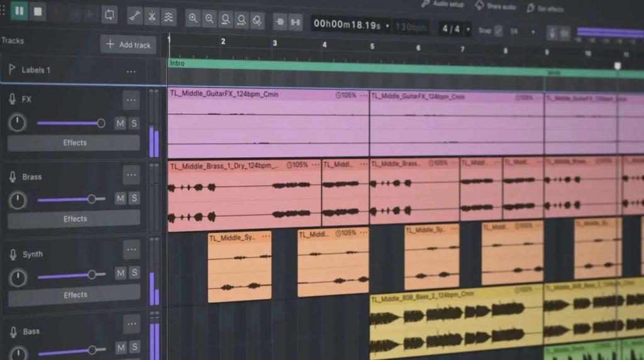
Task: Click the flag icon of Labels 1
Action: pyautogui.click(x=12, y=69)
